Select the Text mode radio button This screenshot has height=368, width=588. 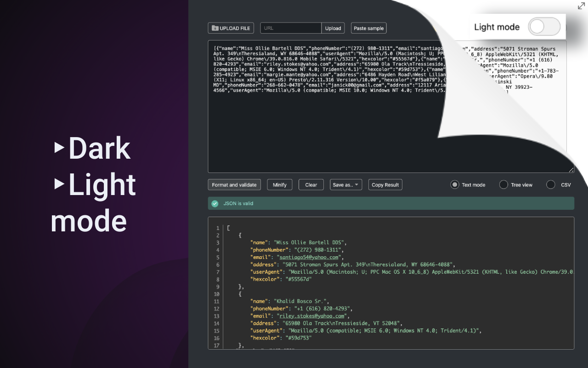click(x=455, y=185)
